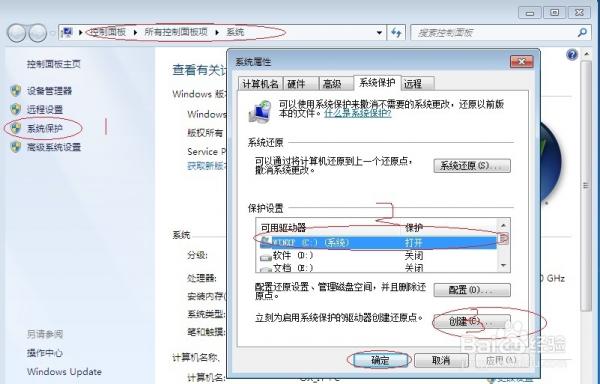The height and width of the screenshot is (384, 600).
Task: Switch to the 硬件 tab
Action: tap(301, 84)
